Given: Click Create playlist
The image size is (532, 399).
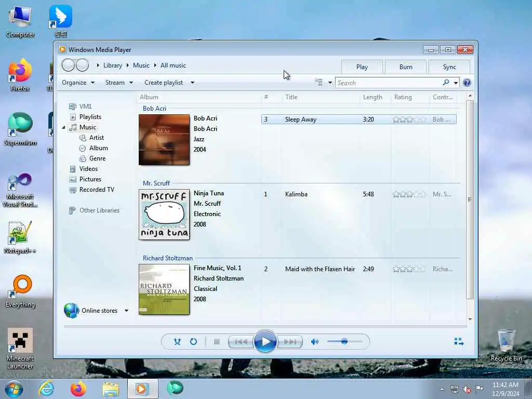Looking at the screenshot, I should [x=164, y=83].
